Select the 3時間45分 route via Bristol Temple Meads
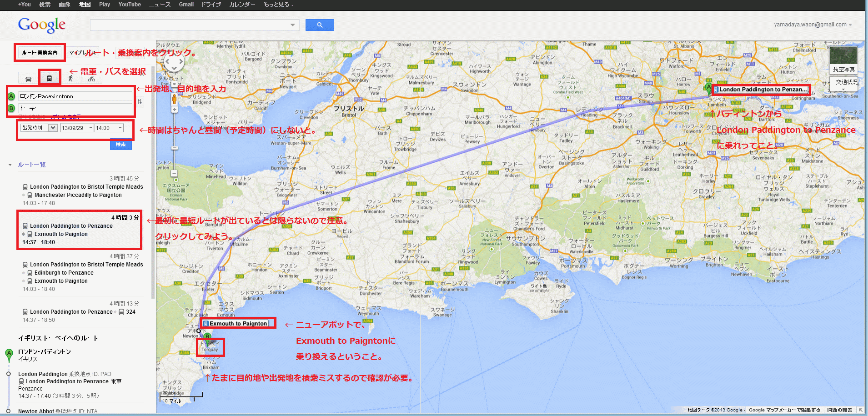868x416 pixels. [81, 191]
